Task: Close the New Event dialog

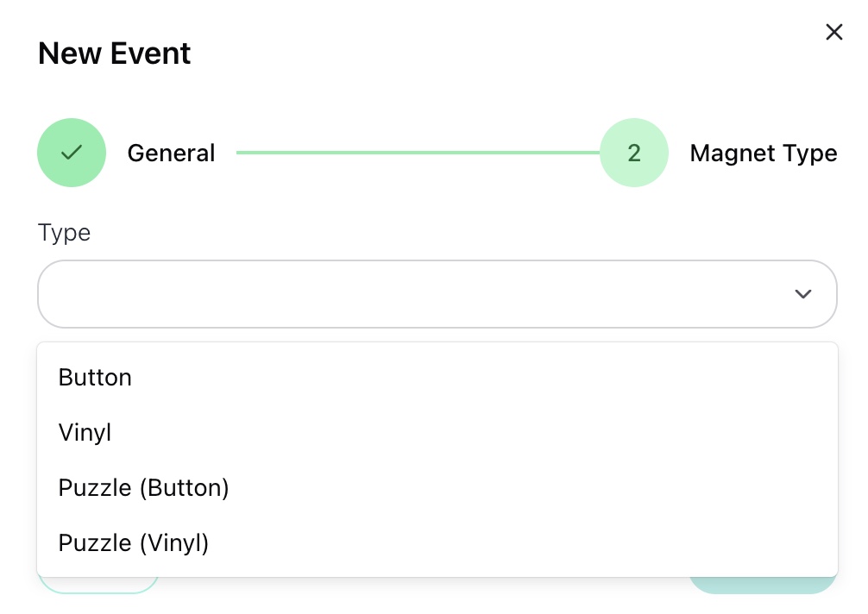Action: (833, 33)
